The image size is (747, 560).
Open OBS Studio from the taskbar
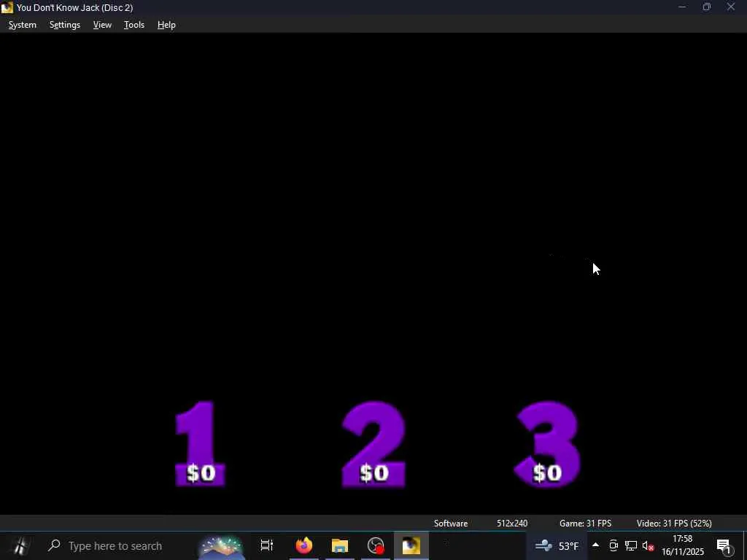(376, 545)
